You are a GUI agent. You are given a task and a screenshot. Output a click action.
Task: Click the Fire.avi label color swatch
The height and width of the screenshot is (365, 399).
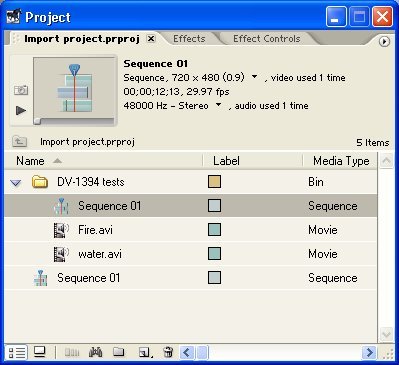pos(214,230)
